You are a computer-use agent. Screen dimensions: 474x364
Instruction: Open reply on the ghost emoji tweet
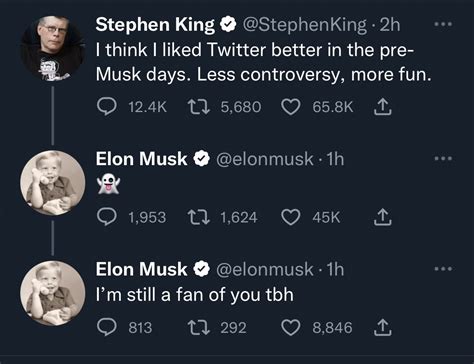tap(107, 217)
